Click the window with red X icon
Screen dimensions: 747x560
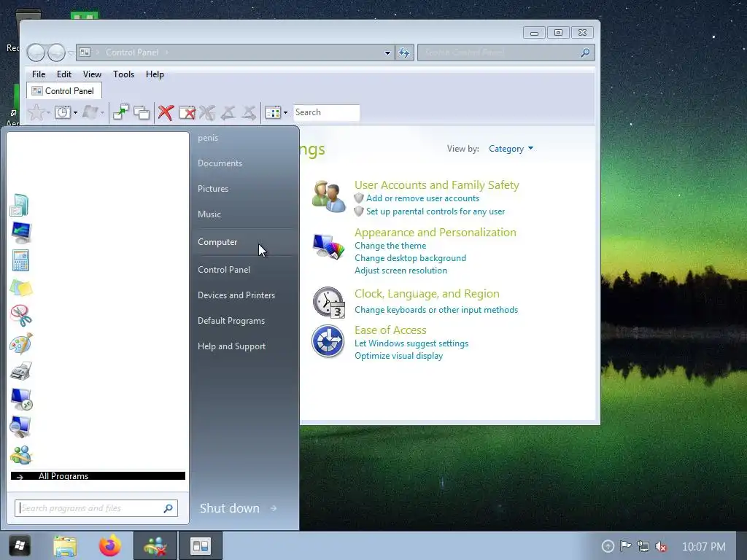[x=187, y=112]
